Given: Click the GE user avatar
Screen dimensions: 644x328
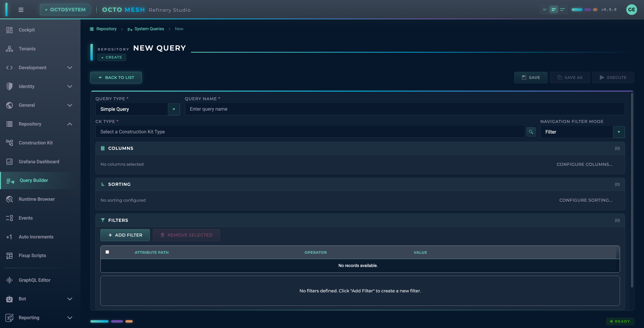Looking at the screenshot, I should 632,10.
